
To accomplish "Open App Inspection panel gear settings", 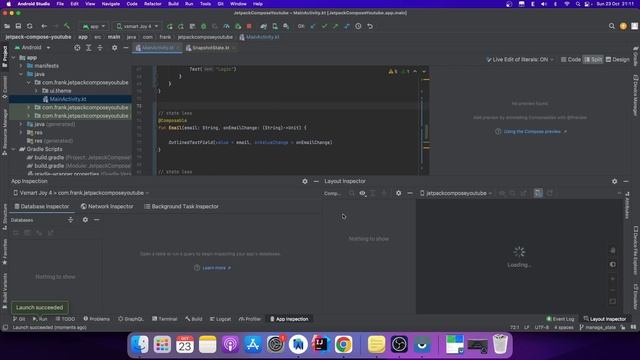I will (304, 181).
